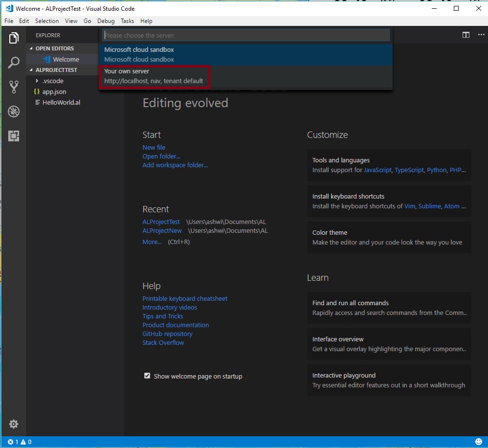This screenshot has height=448, width=488.
Task: Open the Debug view icon
Action: click(x=14, y=112)
